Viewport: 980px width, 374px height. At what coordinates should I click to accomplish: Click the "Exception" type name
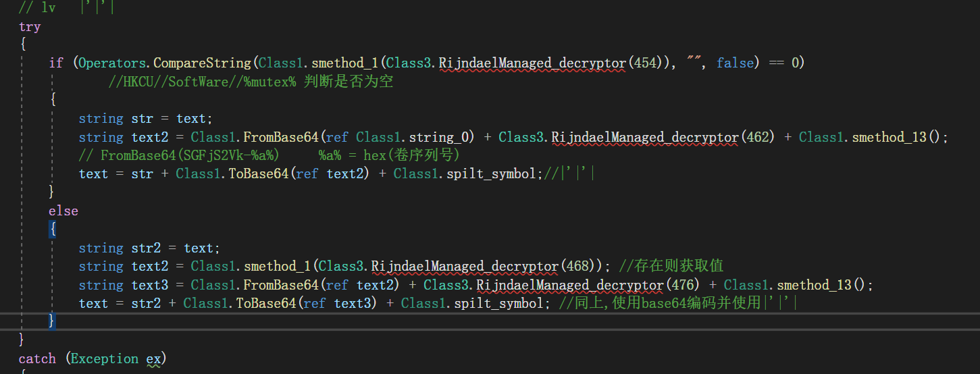coord(105,358)
